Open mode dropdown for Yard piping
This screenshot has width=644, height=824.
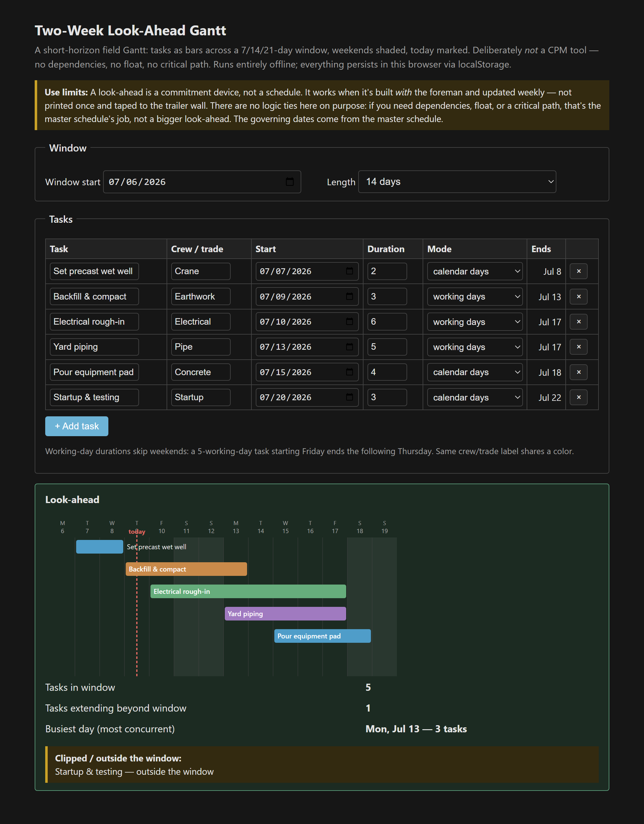tap(475, 347)
